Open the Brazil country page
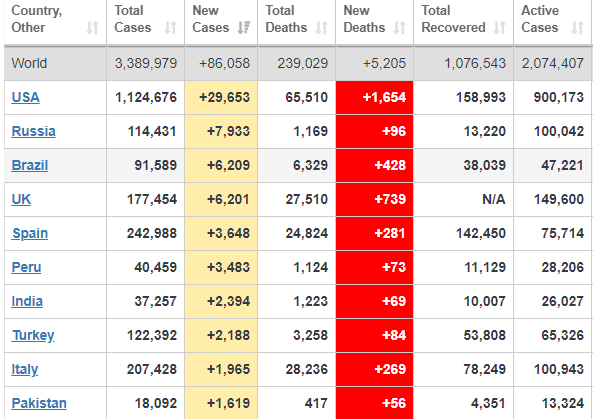 click(x=29, y=165)
